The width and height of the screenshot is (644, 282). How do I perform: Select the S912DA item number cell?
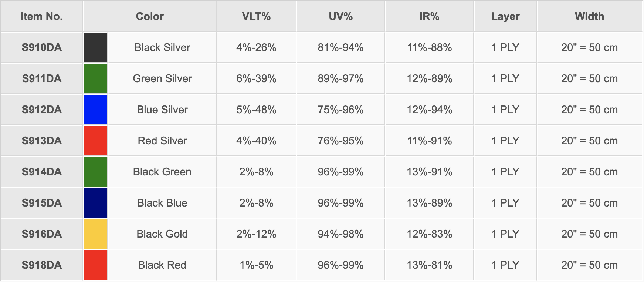pos(42,110)
